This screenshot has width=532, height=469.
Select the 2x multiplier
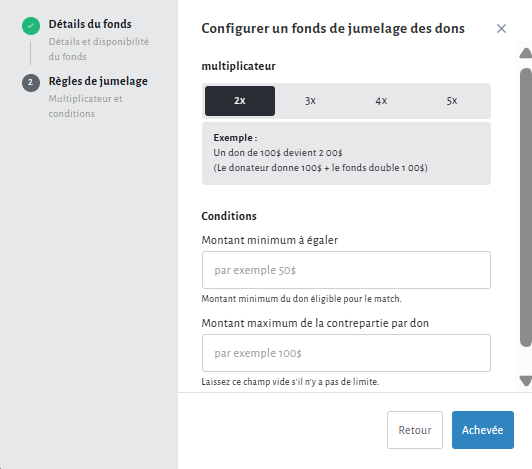click(240, 101)
